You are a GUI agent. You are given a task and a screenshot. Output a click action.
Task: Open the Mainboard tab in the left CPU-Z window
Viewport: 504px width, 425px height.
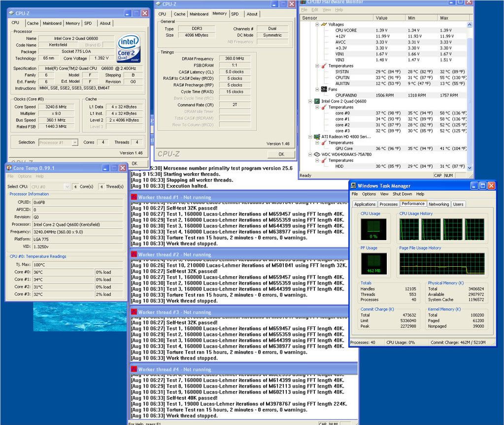tap(52, 23)
